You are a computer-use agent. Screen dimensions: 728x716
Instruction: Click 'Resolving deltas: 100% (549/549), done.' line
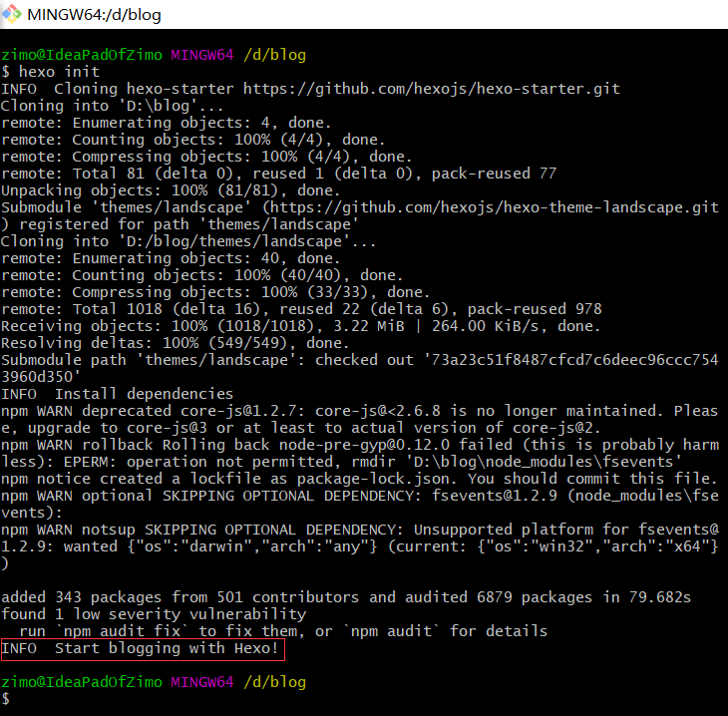click(176, 343)
